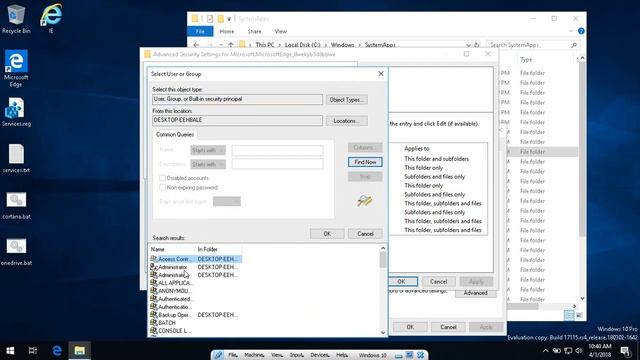Tick the Non expiring password checkbox

[x=162, y=187]
